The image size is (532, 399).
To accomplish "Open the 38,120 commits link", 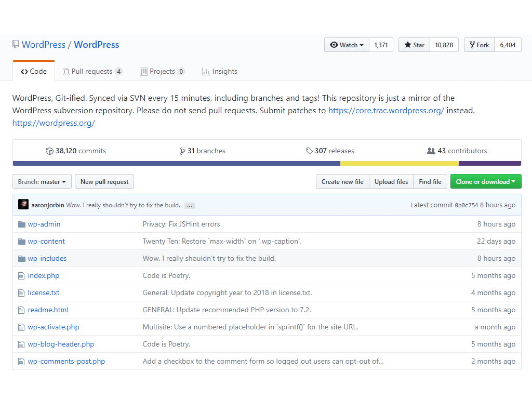I will (x=76, y=151).
